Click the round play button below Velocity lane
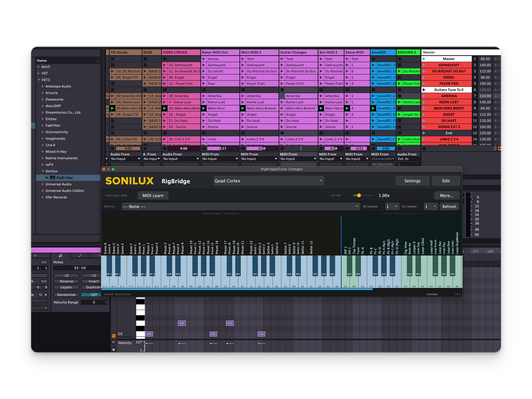The height and width of the screenshot is (399, 532). [x=113, y=350]
